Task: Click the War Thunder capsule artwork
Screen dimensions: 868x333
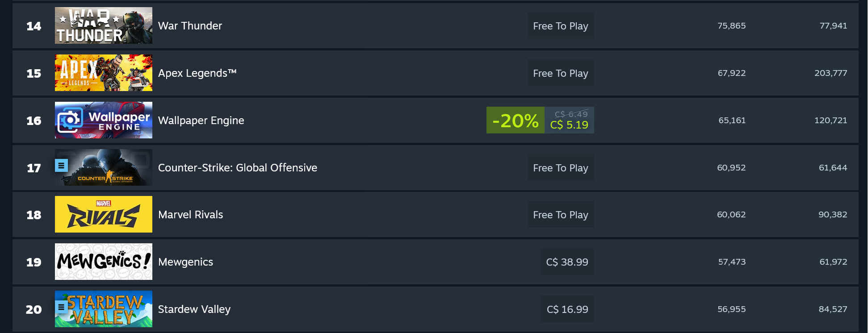Action: point(103,25)
